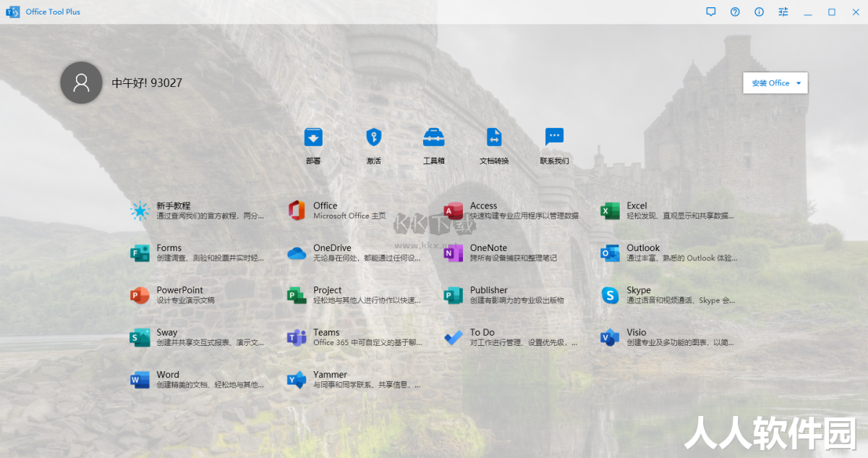
Task: Click the 新手教程 starburst icon
Action: click(140, 211)
